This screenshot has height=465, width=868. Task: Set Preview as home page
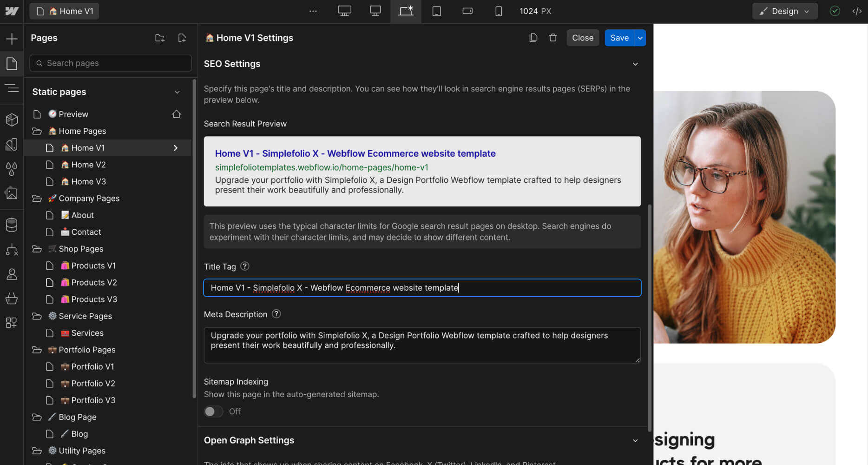177,114
